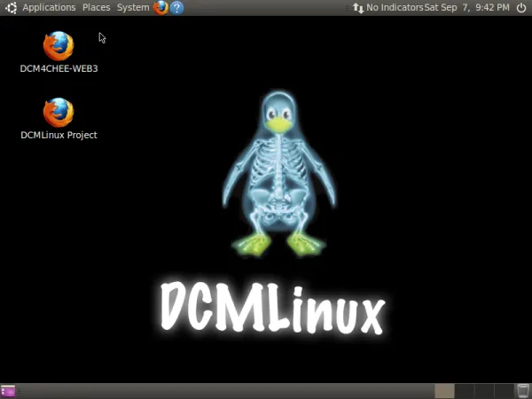This screenshot has height=399, width=532.
Task: Open the help icon in the top panel
Action: point(176,7)
